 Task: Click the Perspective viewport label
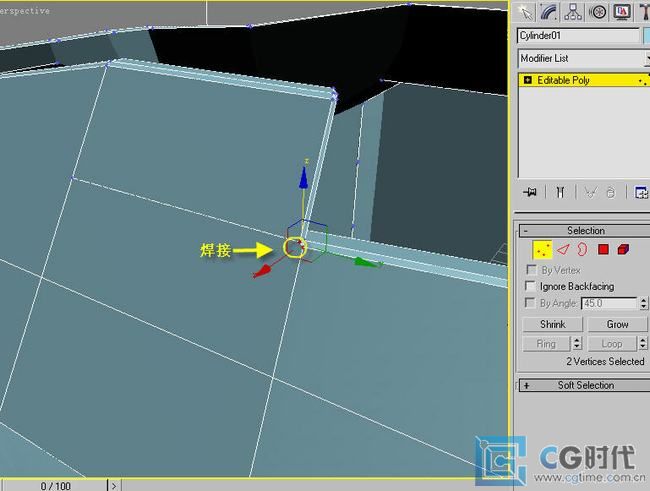coord(25,11)
